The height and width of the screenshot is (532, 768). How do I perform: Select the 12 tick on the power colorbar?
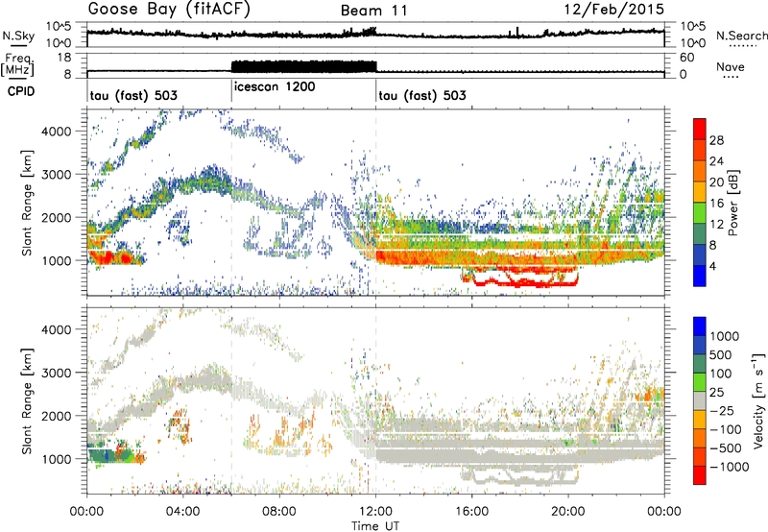pyautogui.click(x=716, y=225)
